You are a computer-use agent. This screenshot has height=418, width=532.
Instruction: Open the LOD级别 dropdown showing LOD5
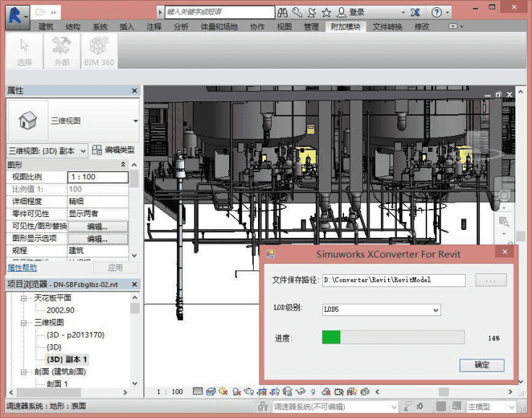tap(436, 310)
